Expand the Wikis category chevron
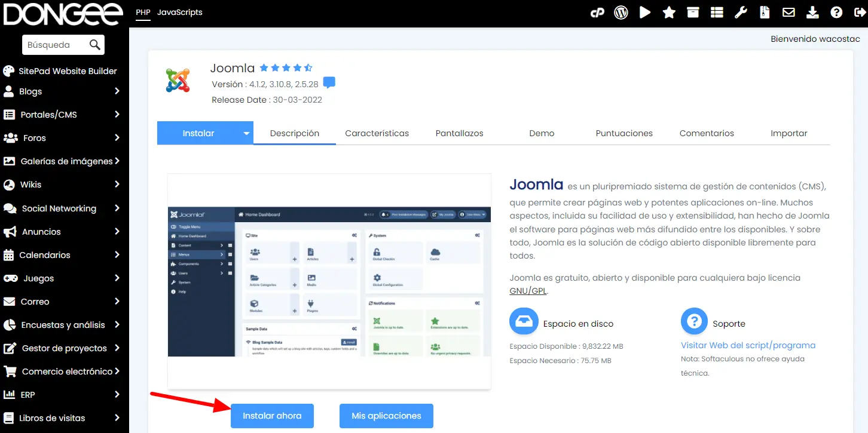868x433 pixels. click(x=117, y=185)
